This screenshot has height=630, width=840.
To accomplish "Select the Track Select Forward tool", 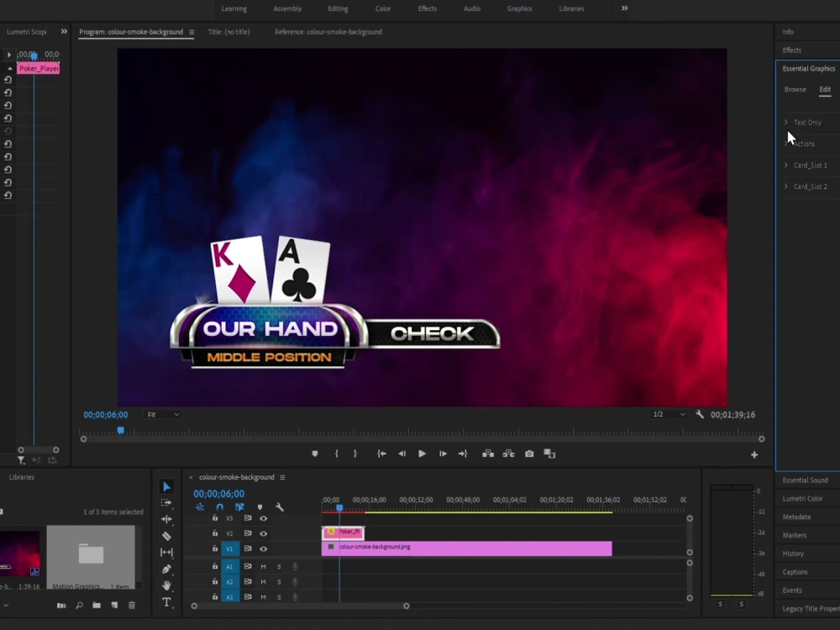I will pos(166,503).
